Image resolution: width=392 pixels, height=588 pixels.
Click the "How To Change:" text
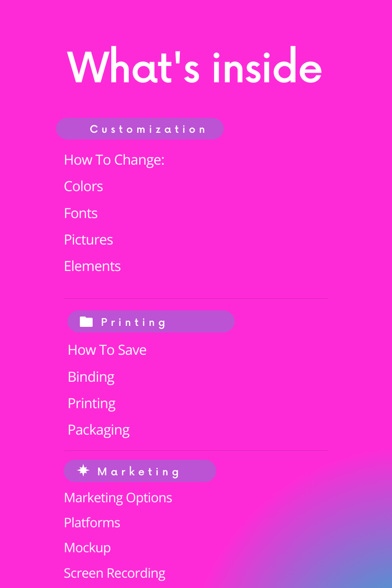point(114,160)
